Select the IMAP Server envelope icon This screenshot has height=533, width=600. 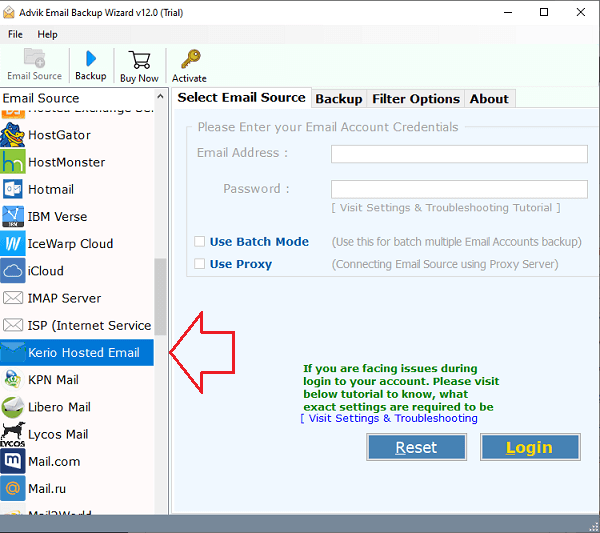point(13,298)
